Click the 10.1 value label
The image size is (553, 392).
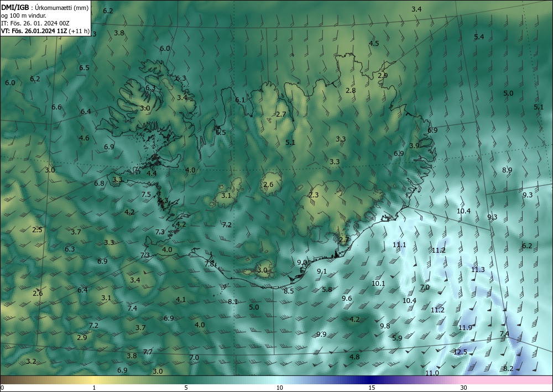(x=378, y=283)
